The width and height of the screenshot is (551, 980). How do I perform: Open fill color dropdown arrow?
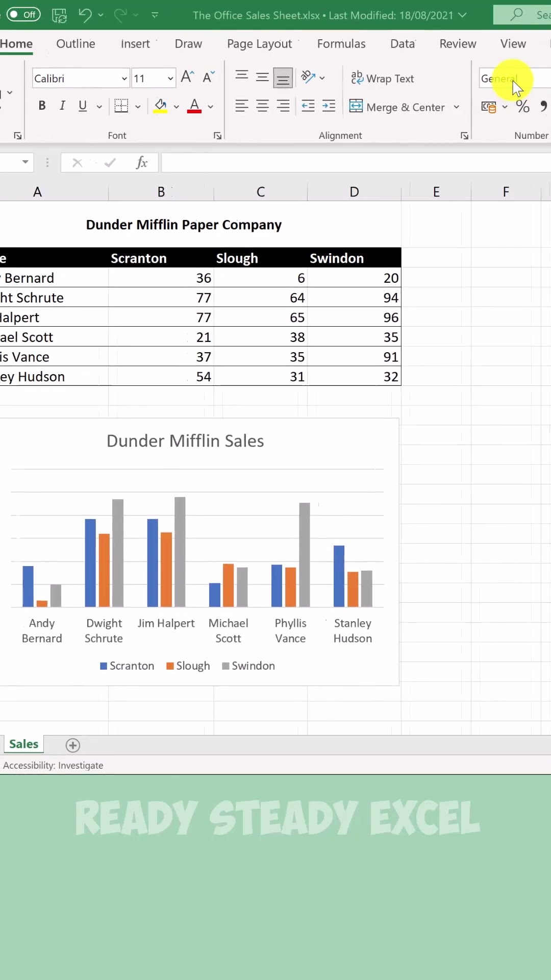pos(177,107)
